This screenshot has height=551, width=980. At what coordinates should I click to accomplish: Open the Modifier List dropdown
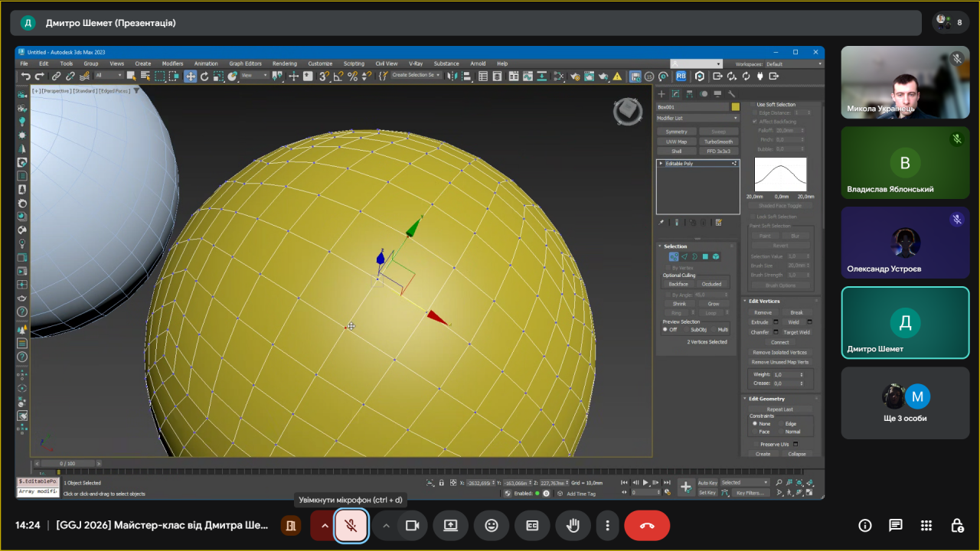697,118
